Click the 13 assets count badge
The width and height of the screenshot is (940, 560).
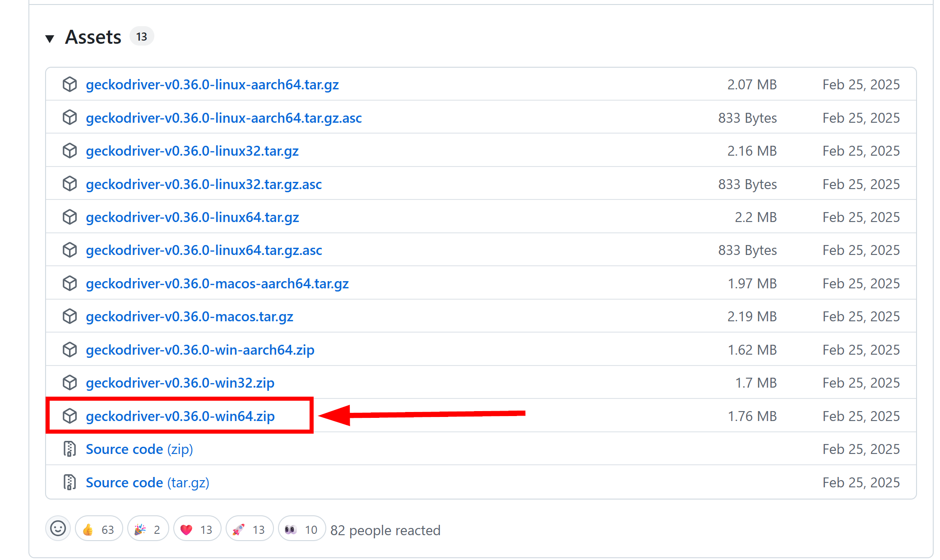(x=142, y=37)
